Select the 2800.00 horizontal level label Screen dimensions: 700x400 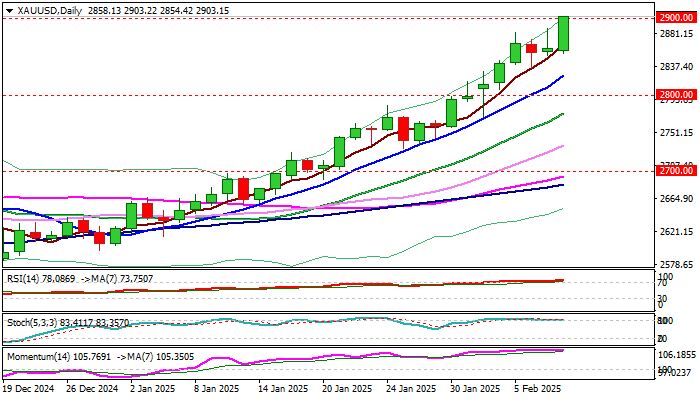[x=676, y=95]
